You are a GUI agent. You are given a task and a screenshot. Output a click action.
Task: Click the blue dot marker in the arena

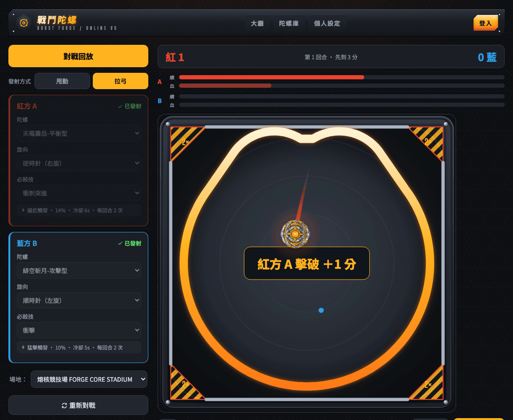coord(321,310)
